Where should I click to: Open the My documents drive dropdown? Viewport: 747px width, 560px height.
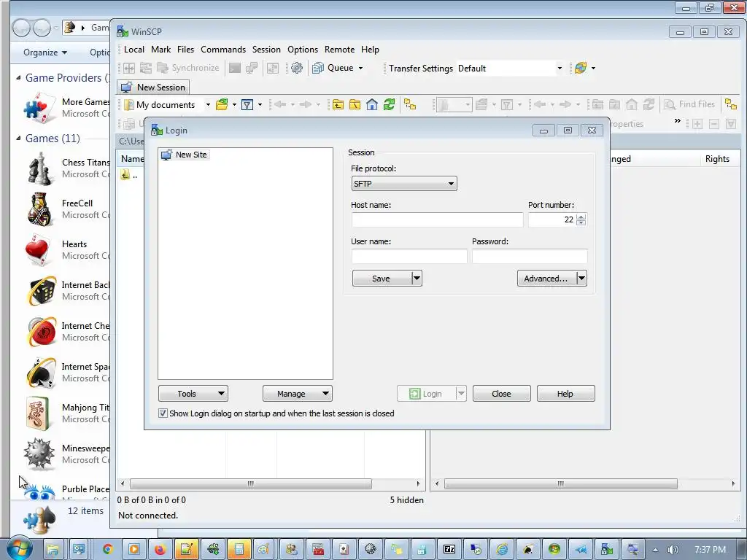point(208,104)
